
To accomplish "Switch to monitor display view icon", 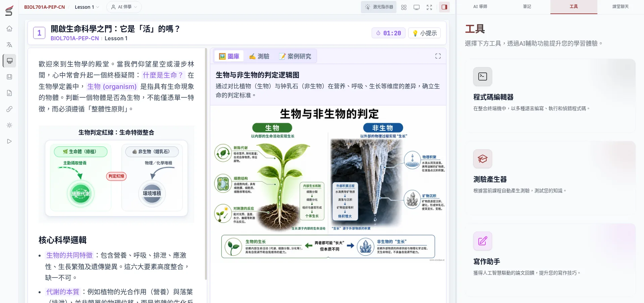I will click(417, 7).
